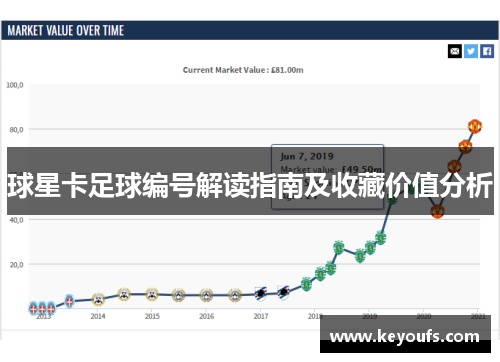
Task: Share the chart on Twitter
Action: coord(471,51)
